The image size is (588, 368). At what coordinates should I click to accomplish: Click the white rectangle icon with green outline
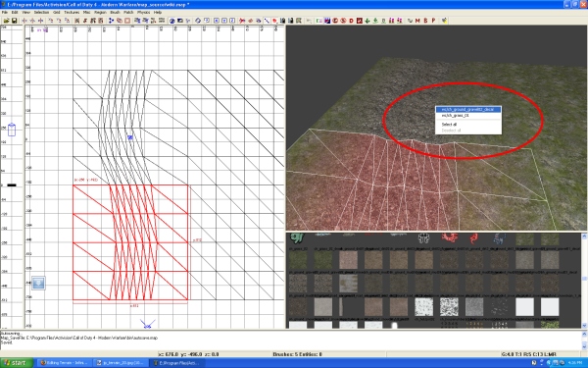click(x=319, y=21)
